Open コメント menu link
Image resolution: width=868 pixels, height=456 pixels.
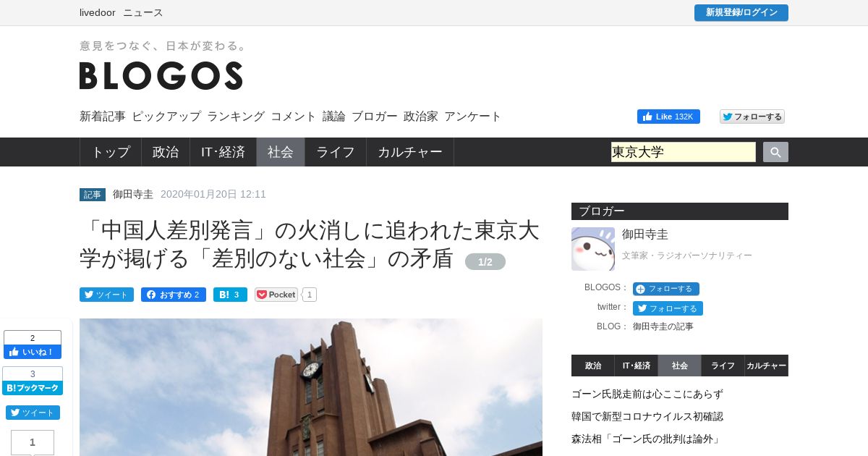[294, 116]
